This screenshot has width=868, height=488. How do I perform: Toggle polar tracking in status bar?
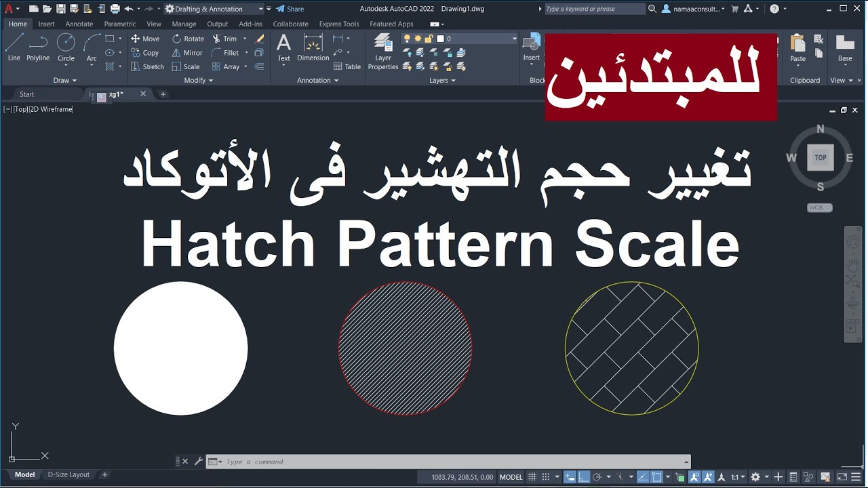(x=597, y=477)
